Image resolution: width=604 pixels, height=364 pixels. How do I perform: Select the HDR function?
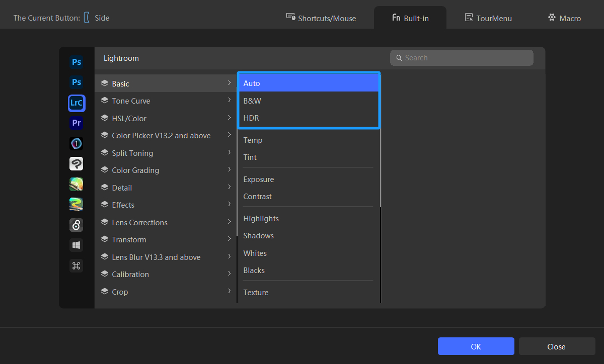pos(308,118)
